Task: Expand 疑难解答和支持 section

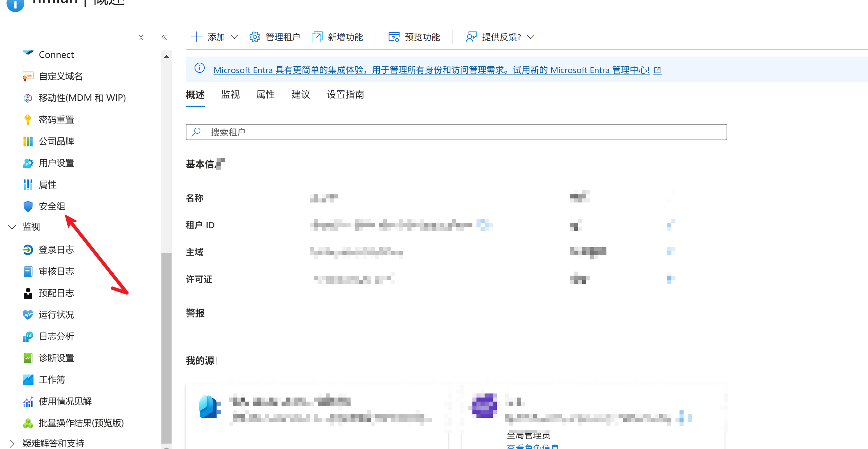Action: (12, 443)
